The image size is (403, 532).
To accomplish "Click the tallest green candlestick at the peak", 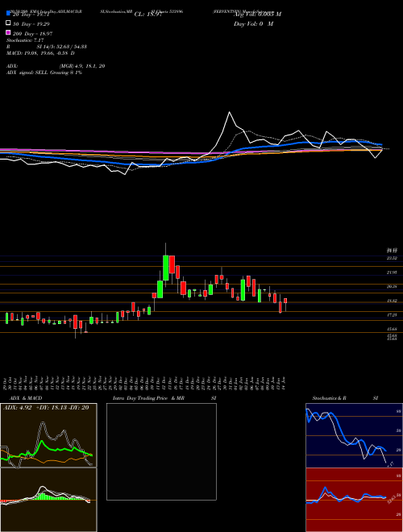I will 165,268.
